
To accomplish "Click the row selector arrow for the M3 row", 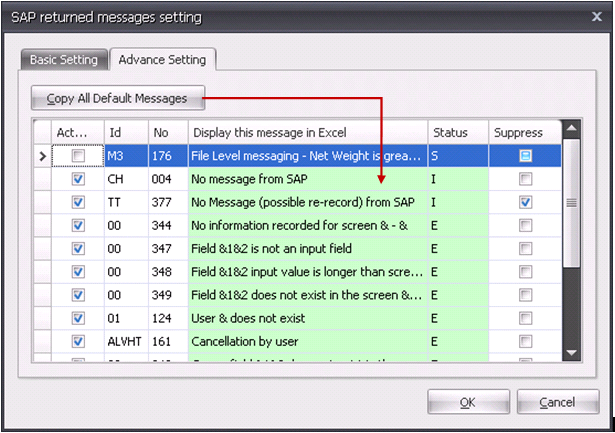I will pos(42,156).
